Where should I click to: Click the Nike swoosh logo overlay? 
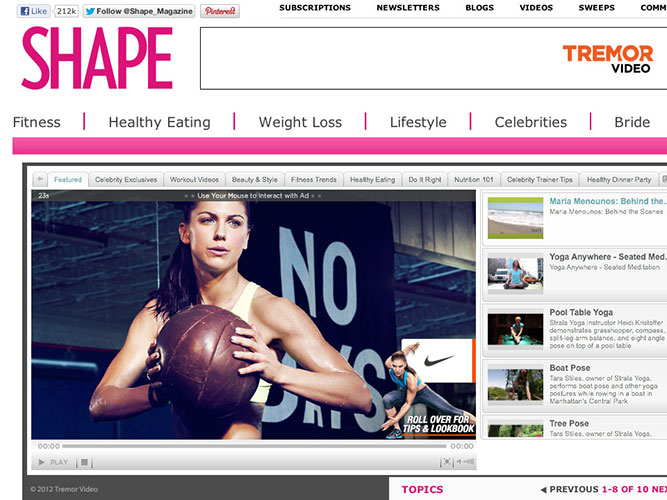[x=439, y=361]
